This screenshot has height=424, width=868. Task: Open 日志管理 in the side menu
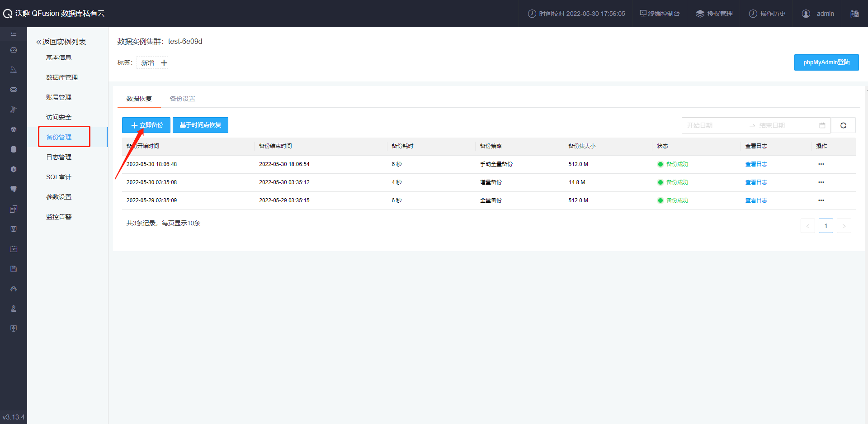click(59, 157)
